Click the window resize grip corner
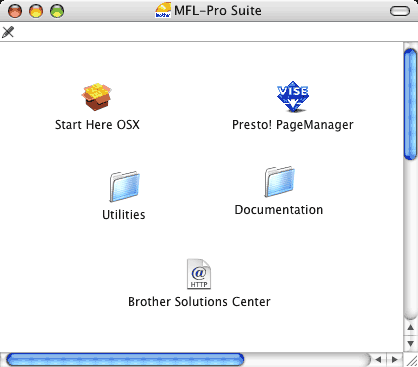 (x=411, y=360)
